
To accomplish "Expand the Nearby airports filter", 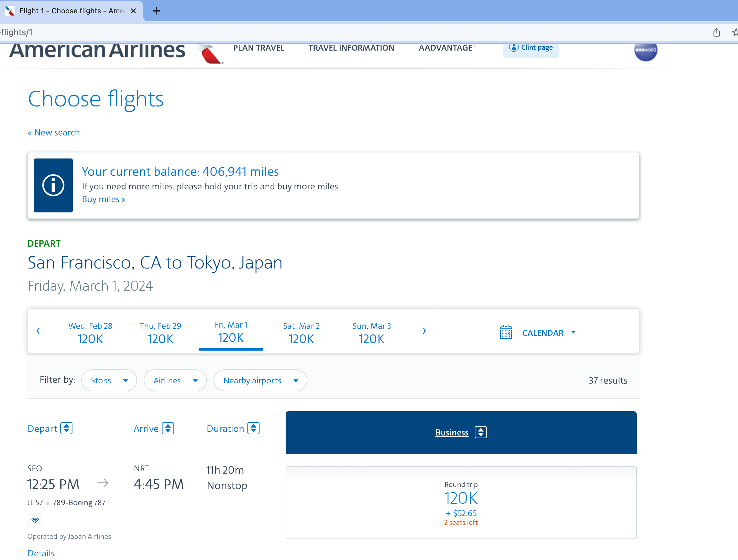I will point(260,380).
